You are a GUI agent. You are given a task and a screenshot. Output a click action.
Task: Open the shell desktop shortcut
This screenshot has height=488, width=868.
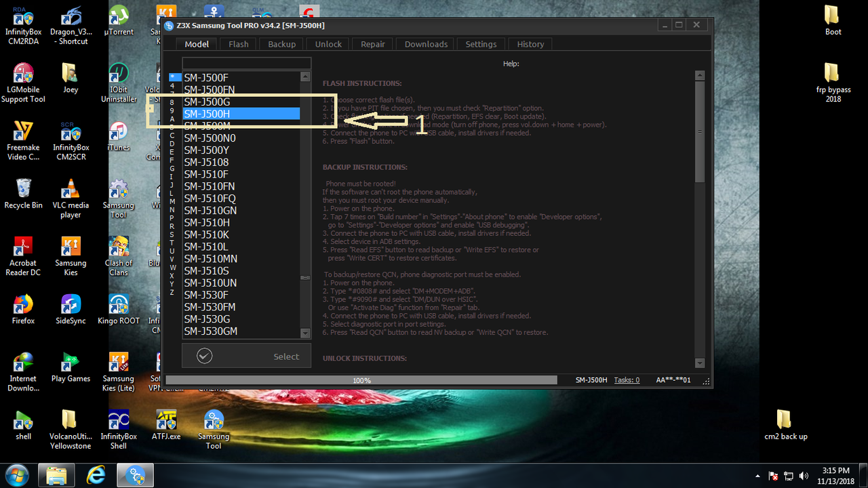click(x=23, y=425)
